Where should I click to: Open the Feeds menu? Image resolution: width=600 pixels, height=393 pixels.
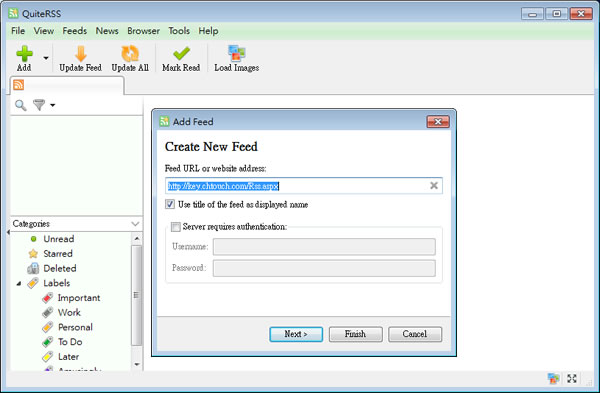click(x=75, y=31)
